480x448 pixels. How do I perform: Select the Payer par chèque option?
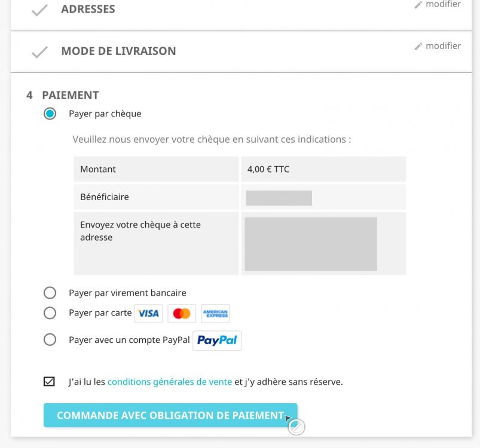(50, 113)
